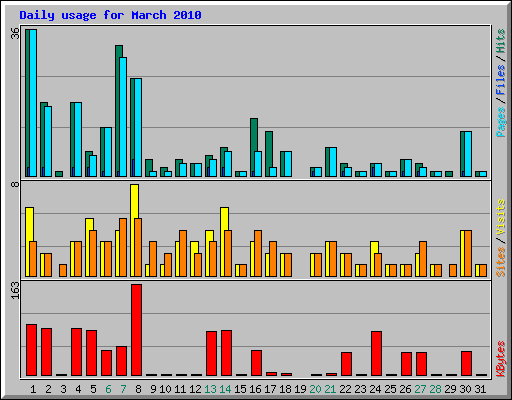Screen dimensions: 512x400
Task: Click the Sites / Visits legend label
Action: pyautogui.click(x=500, y=238)
